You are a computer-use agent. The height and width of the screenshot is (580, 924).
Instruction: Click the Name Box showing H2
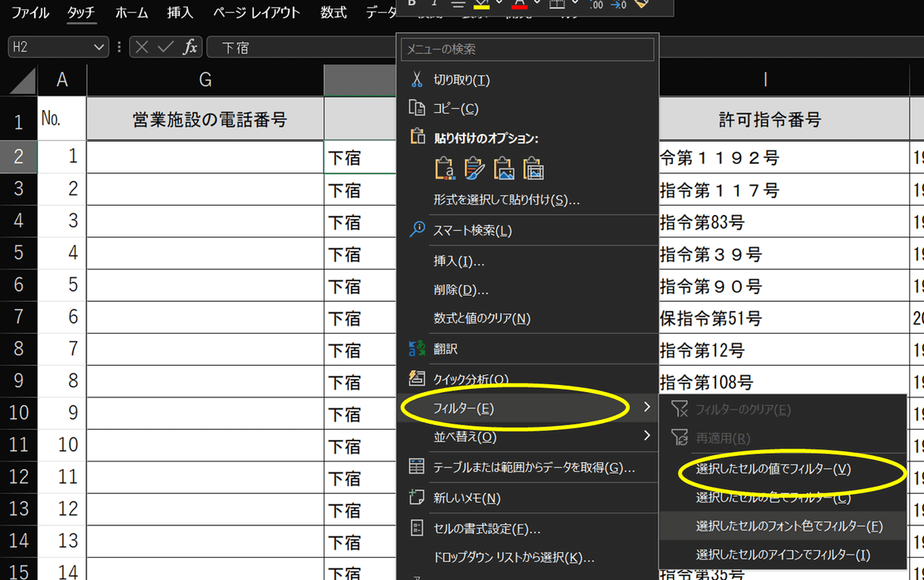(x=50, y=47)
